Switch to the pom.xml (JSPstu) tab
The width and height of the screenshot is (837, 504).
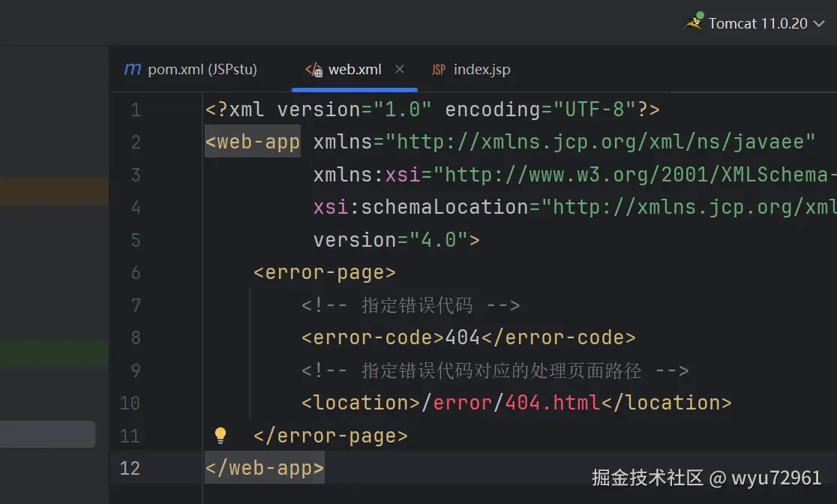(x=191, y=70)
